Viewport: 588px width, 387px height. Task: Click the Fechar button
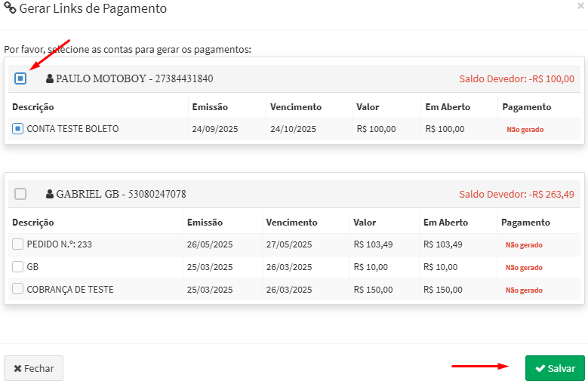click(34, 368)
